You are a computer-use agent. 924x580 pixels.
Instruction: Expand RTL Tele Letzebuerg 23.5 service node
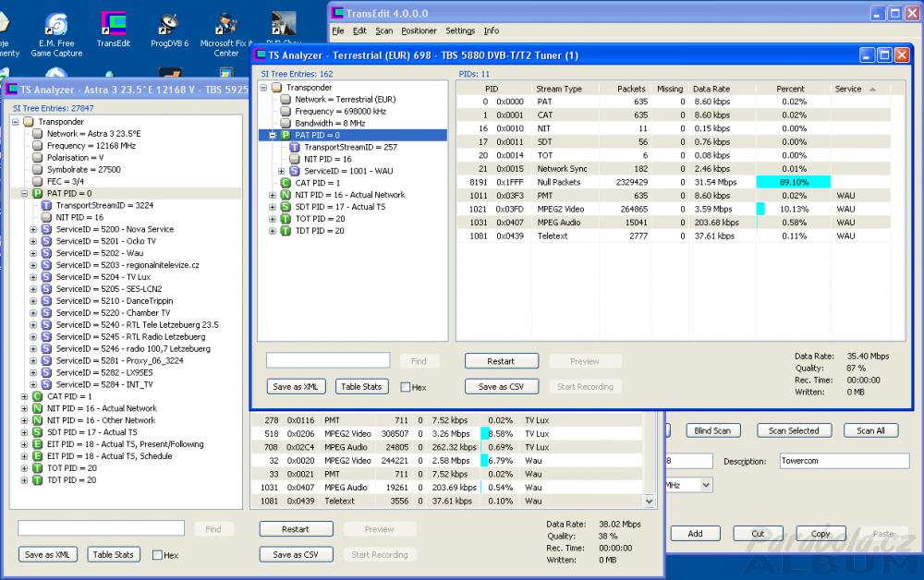coord(33,325)
